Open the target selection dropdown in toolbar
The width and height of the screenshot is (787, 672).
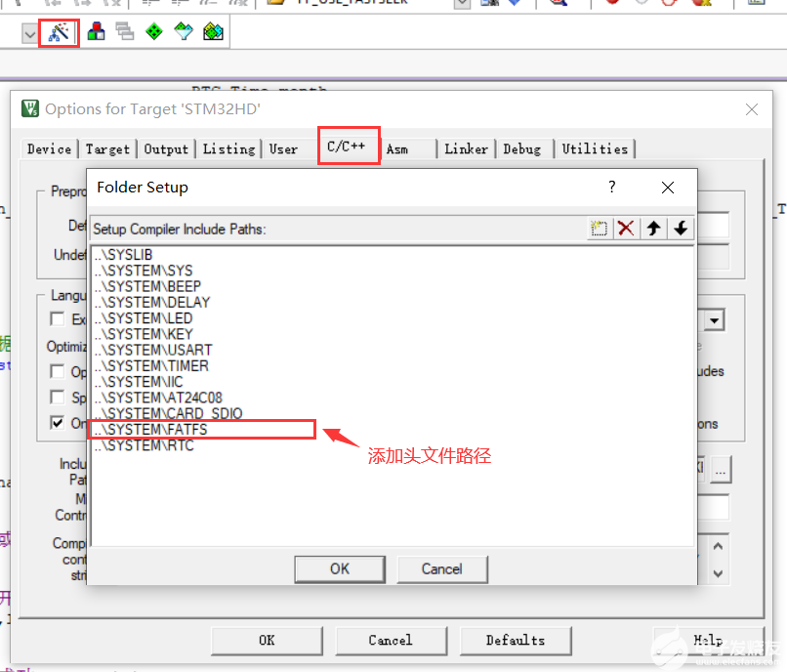coord(29,33)
